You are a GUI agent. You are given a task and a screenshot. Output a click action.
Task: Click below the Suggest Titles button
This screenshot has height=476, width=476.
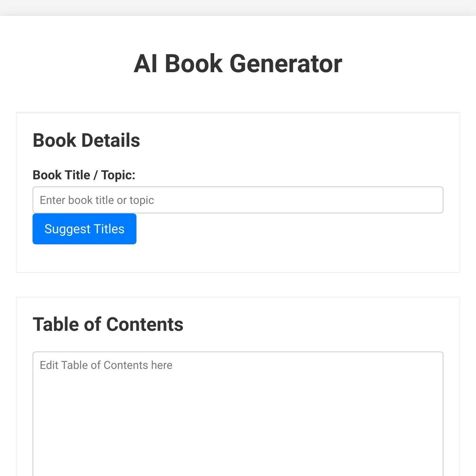[84, 258]
